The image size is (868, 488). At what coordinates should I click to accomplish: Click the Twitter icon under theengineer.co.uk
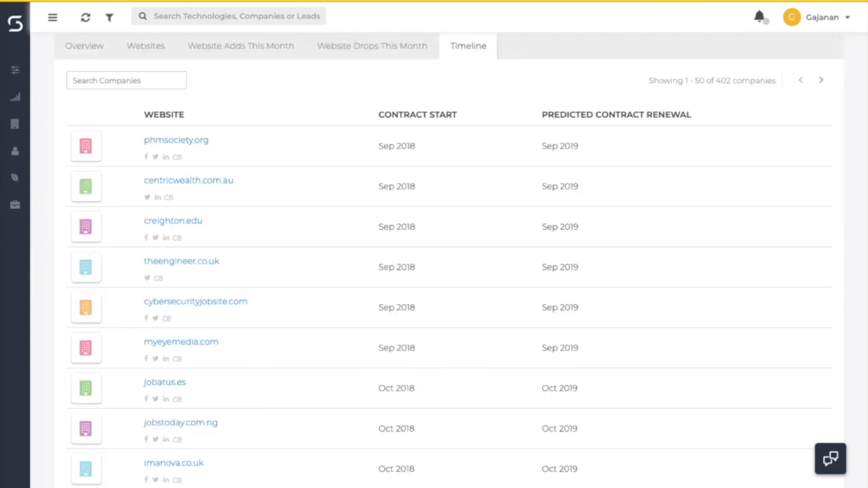(147, 278)
